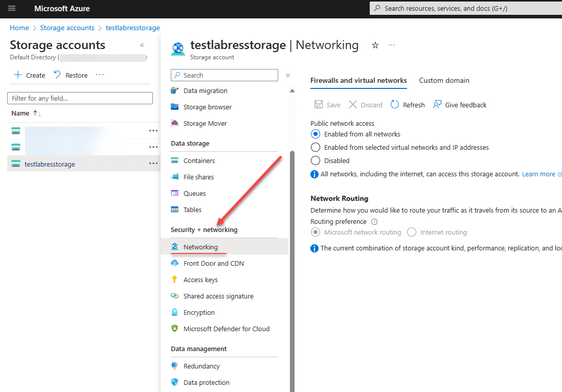This screenshot has height=392, width=562.
Task: Click Refresh in the toolbar
Action: coord(408,105)
